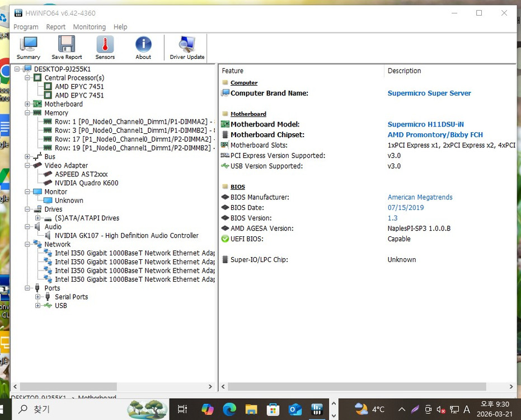
Task: Select memory Row: 19 P2-DIMMB2
Action: 134,148
